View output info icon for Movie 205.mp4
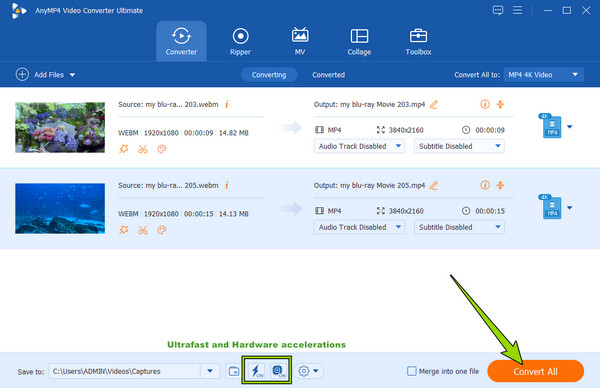The height and width of the screenshot is (388, 600). (x=485, y=185)
